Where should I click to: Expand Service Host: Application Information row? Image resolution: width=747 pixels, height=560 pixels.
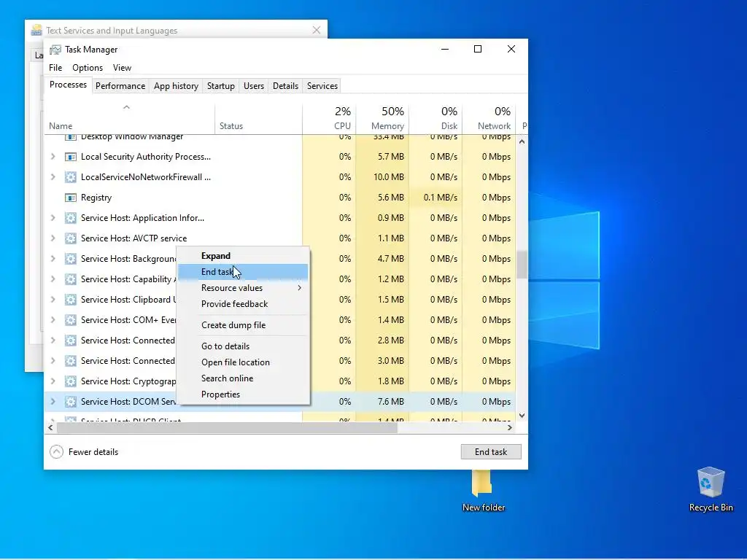point(53,218)
